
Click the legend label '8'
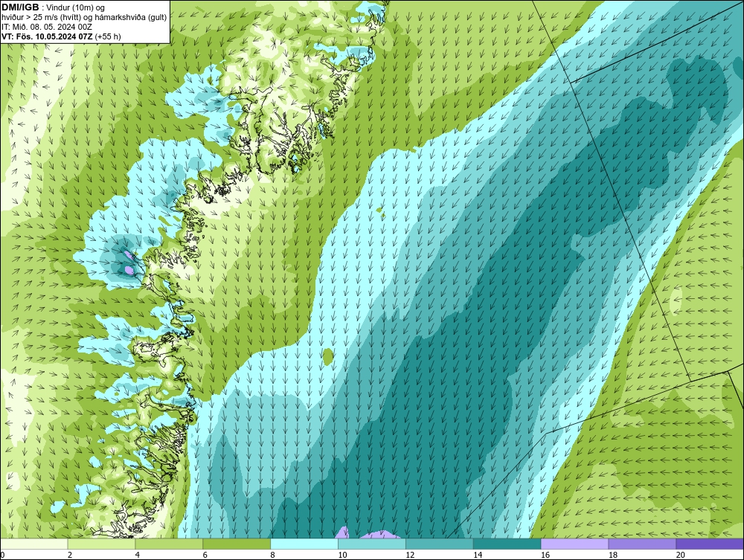point(273,555)
